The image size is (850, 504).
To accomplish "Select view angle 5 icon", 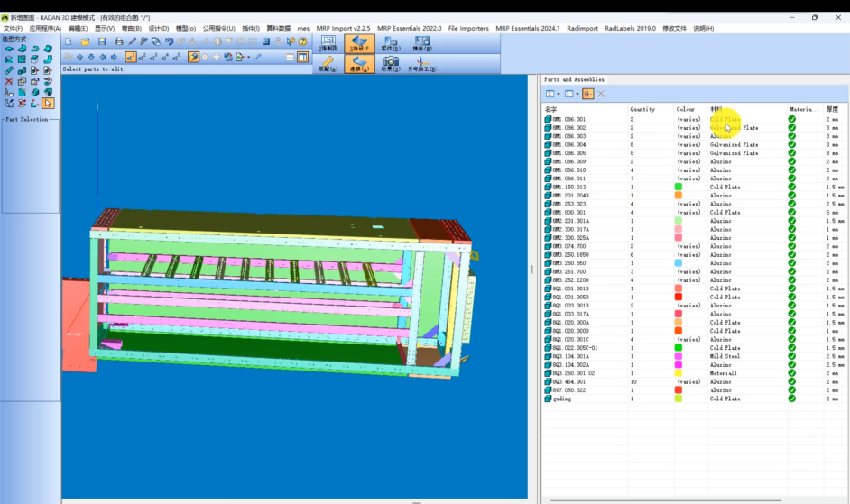I will click(176, 57).
